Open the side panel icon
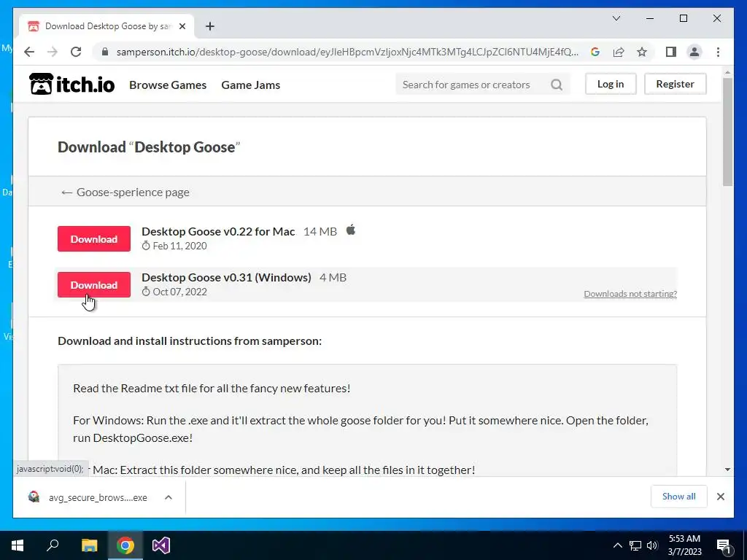The height and width of the screenshot is (560, 747). coord(671,52)
